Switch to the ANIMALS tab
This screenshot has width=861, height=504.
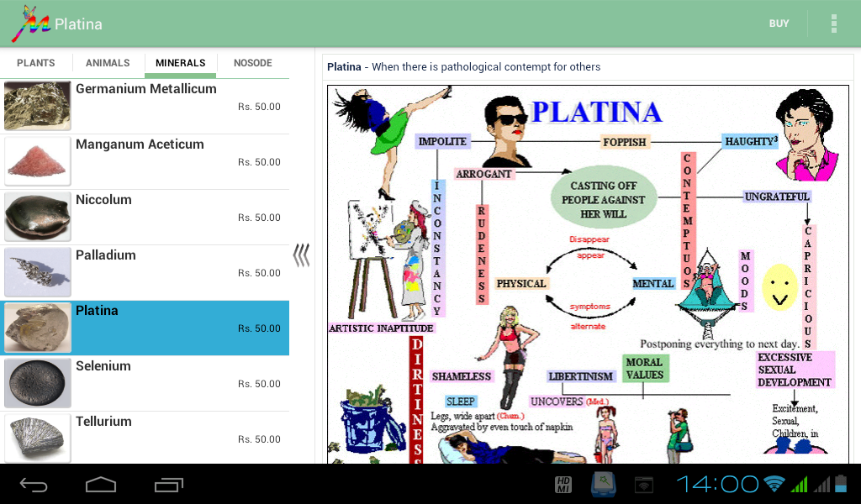click(108, 63)
